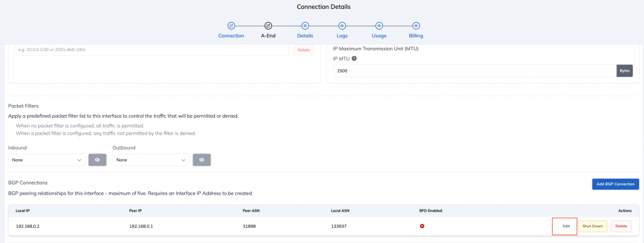The height and width of the screenshot is (243, 644).
Task: Switch to the Billing tab label
Action: click(416, 36)
